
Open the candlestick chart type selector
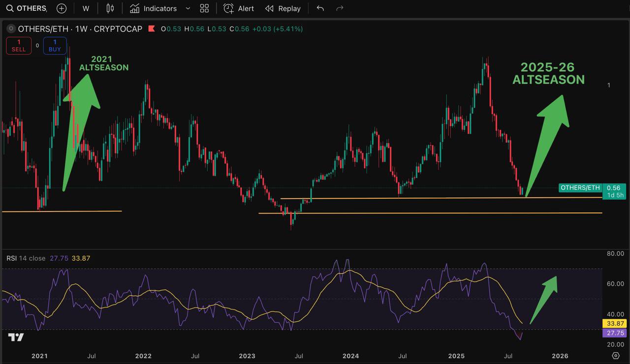pyautogui.click(x=110, y=8)
